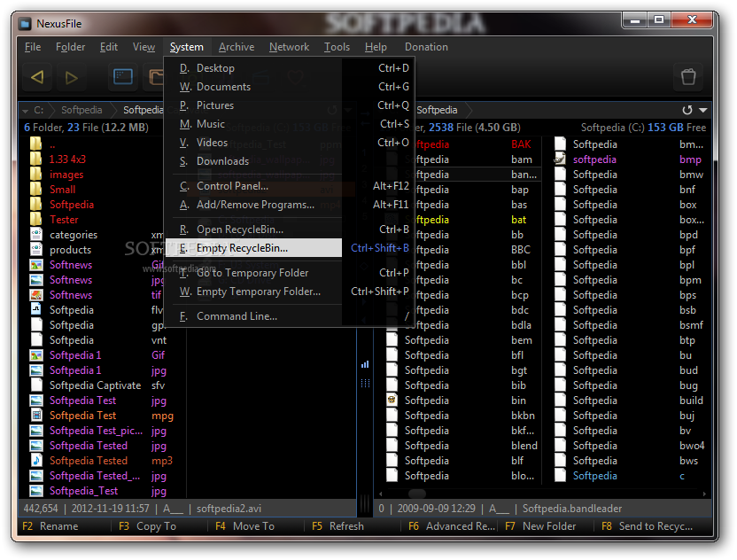The height and width of the screenshot is (560, 737).
Task: Click the softpedia bmp file icon
Action: click(560, 159)
